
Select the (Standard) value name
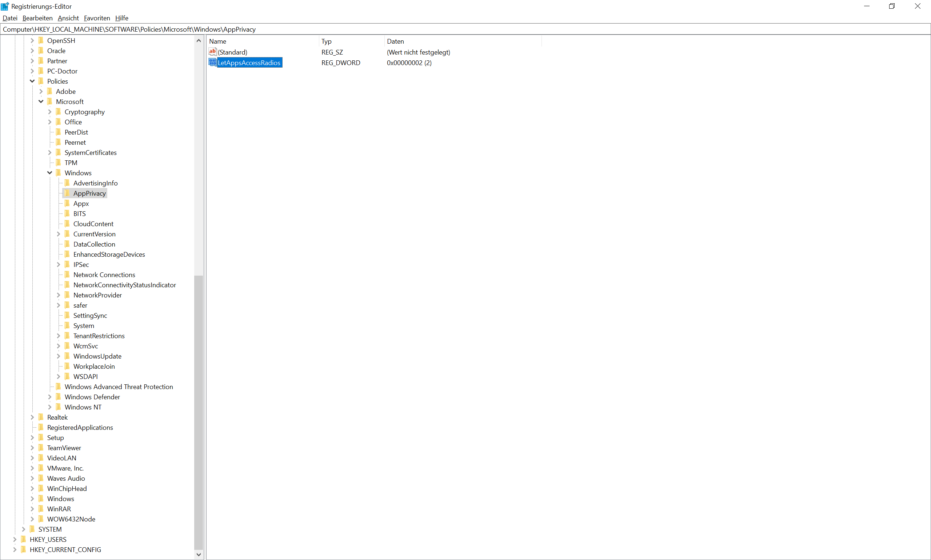[232, 52]
